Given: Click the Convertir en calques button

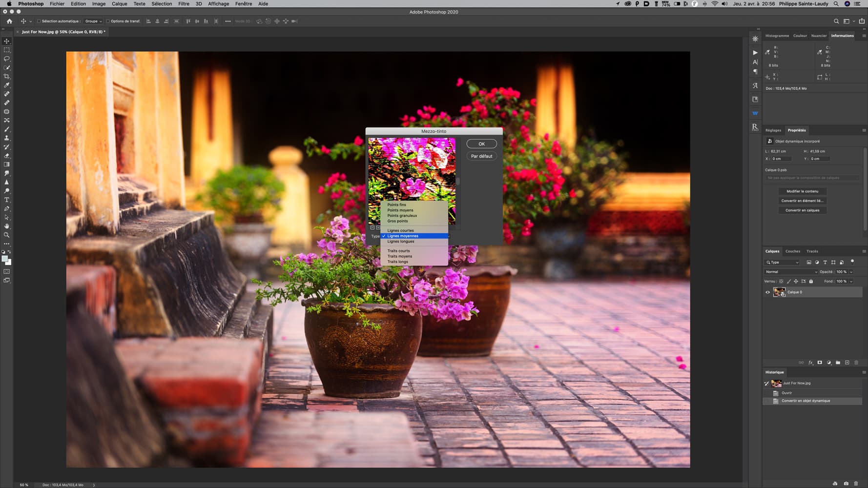Looking at the screenshot, I should [802, 210].
